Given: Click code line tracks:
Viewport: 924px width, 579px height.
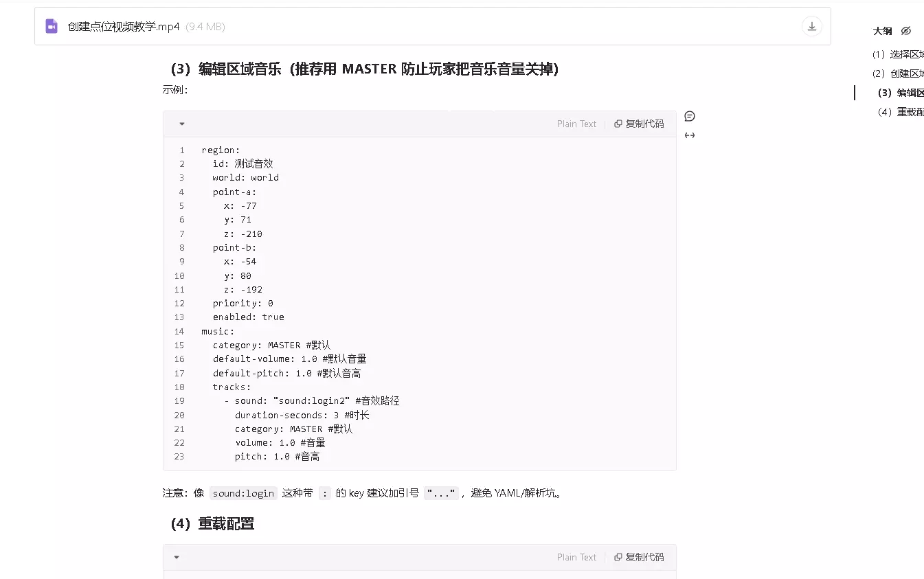Looking at the screenshot, I should coord(232,387).
